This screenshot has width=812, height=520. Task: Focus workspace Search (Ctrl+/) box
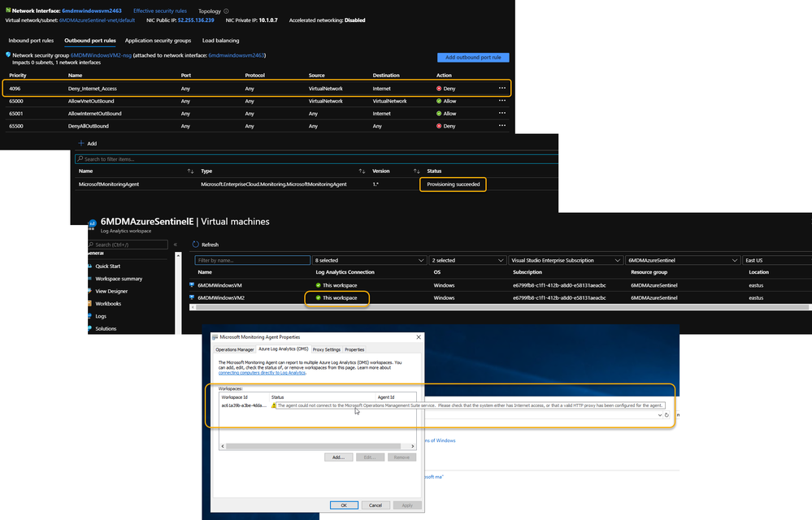128,245
